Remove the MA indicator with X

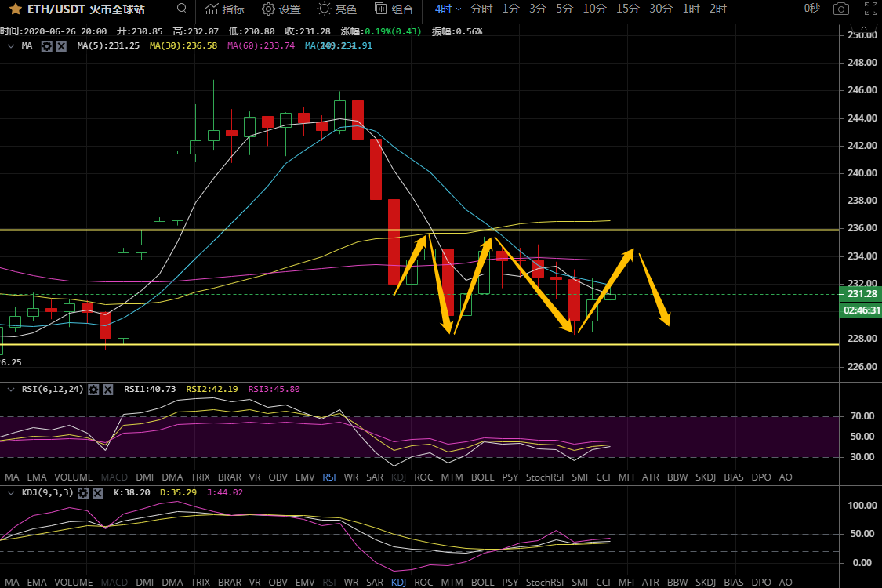61,46
